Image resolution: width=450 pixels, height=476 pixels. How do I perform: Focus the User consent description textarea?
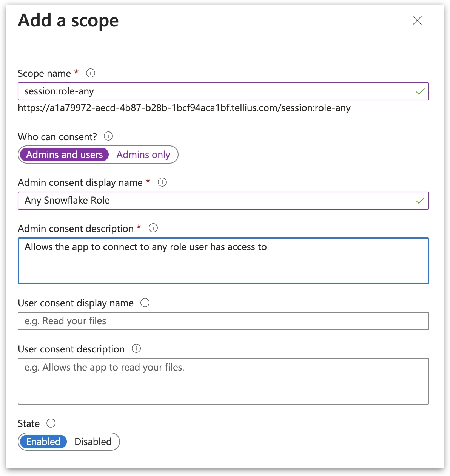point(223,382)
